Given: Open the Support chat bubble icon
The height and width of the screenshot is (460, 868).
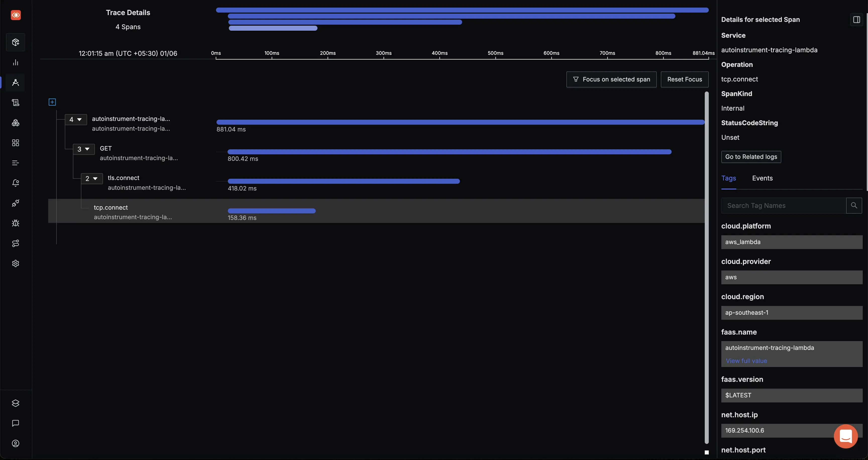Looking at the screenshot, I should (16, 423).
